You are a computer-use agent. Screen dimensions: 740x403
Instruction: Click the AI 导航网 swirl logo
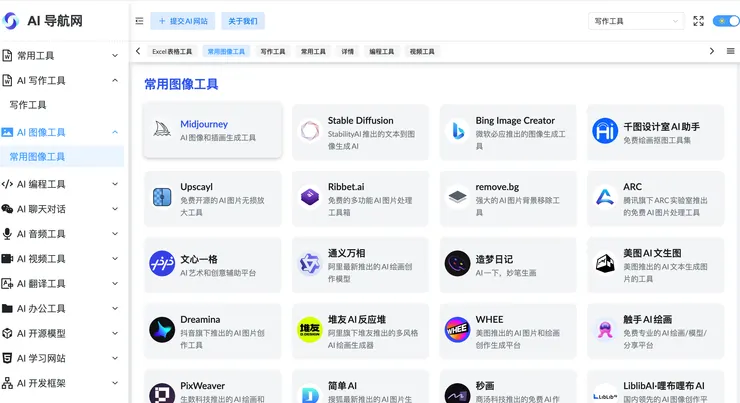10,21
